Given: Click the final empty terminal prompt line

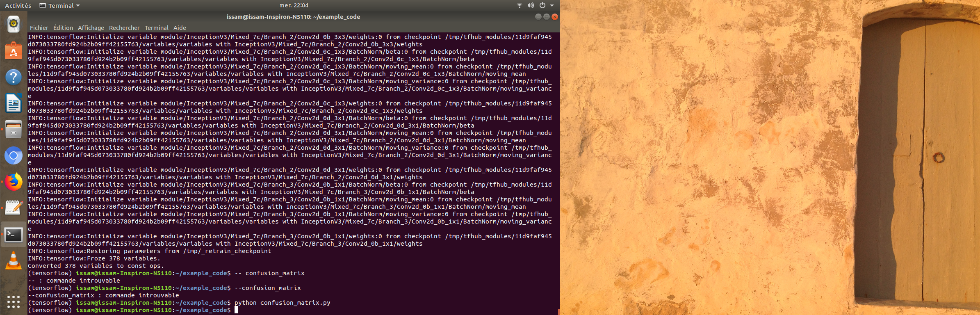Looking at the screenshot, I should coord(133,310).
